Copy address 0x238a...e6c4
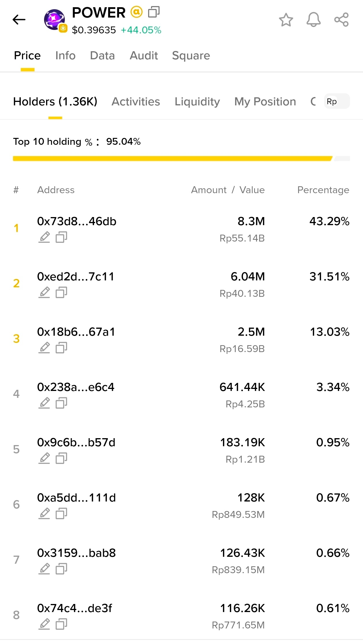The width and height of the screenshot is (363, 644). point(61,403)
